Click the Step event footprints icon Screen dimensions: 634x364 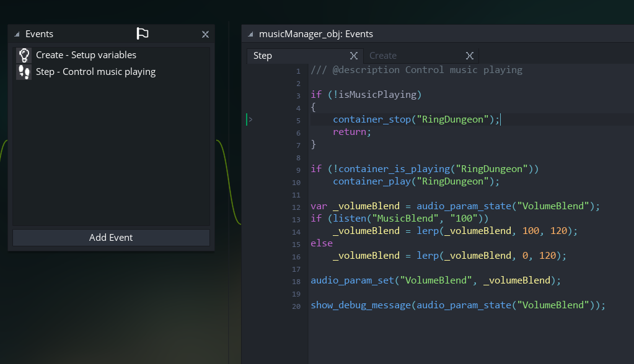pos(24,72)
